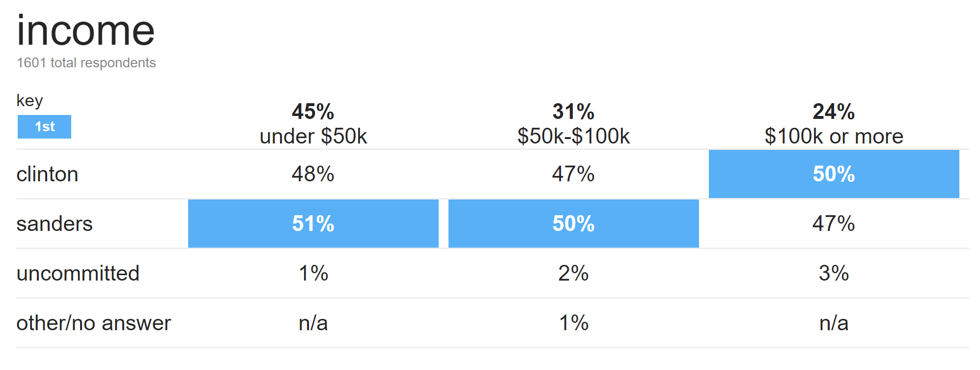Viewport: 980px width, 370px height.
Task: Click the income heading
Action: tap(85, 30)
